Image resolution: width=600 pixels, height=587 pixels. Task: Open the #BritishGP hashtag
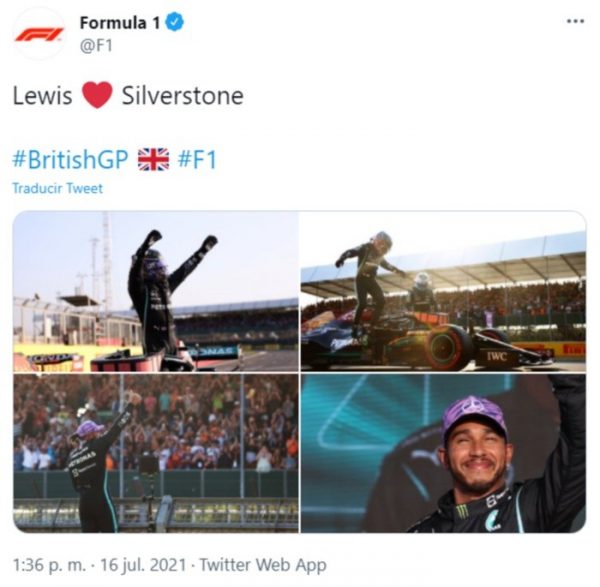70,159
